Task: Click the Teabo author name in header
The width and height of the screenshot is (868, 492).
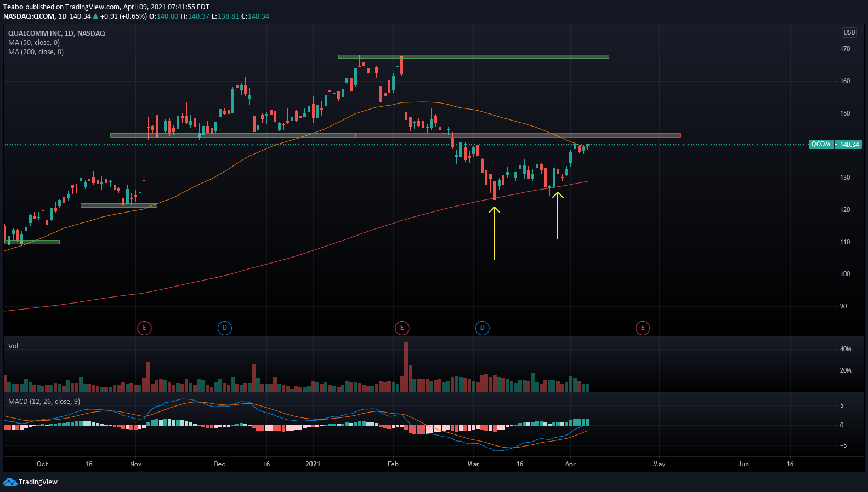Action: coord(13,7)
